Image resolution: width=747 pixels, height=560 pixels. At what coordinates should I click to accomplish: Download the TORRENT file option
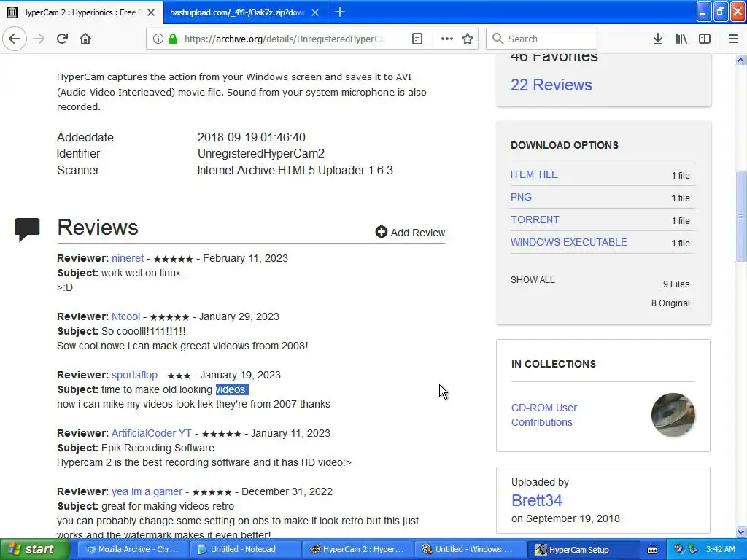pos(535,219)
